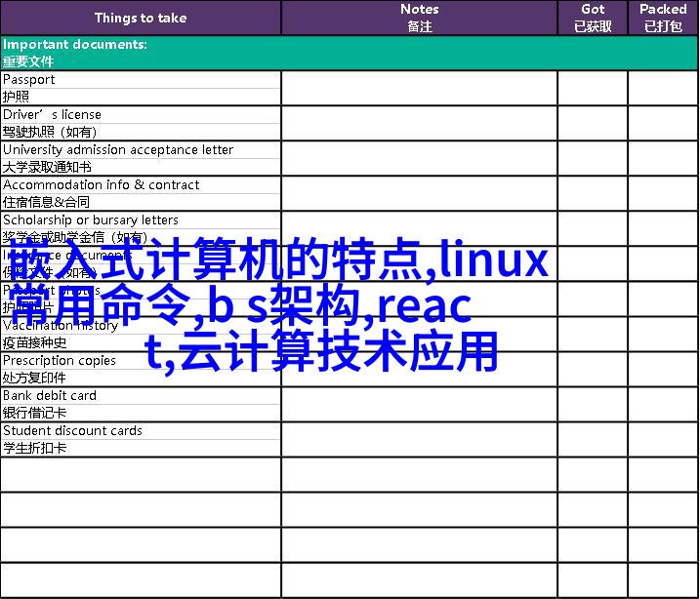Click Got cell for Scholarship or bursary letters
The width and height of the screenshot is (700, 599).
593,229
